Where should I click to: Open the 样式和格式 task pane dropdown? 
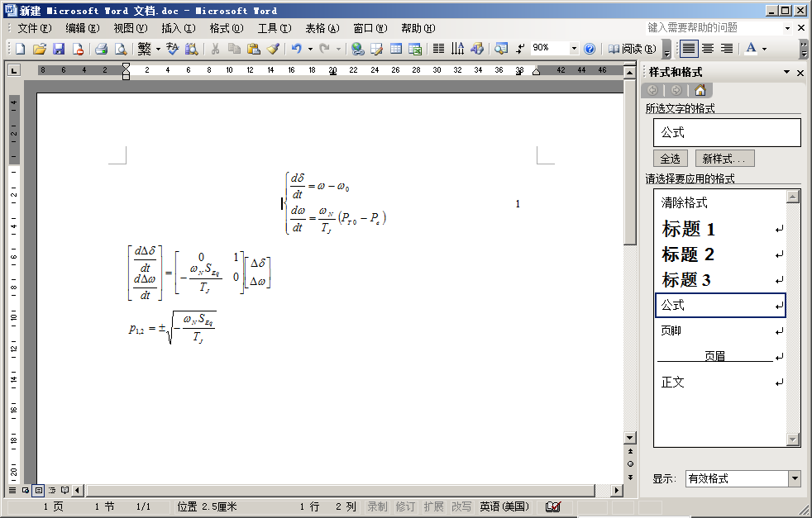point(786,73)
